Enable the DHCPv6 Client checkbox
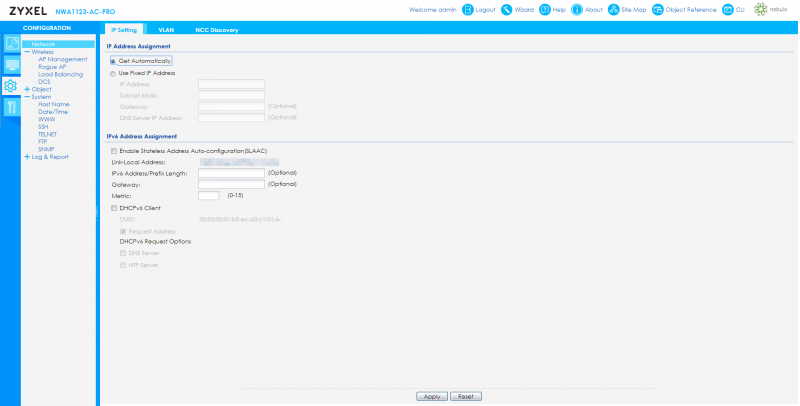 pos(114,208)
